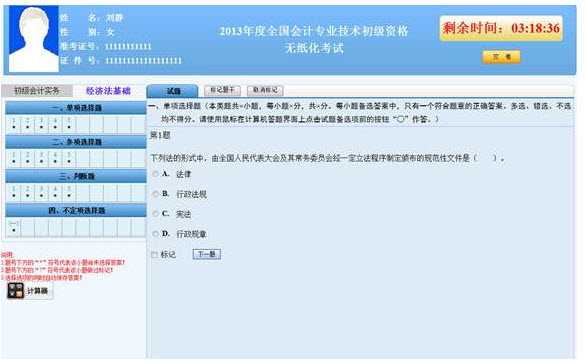Expand the 四、不定项选择题 section header
Image resolution: width=586 pixels, height=364 pixels.
pyautogui.click(x=76, y=210)
